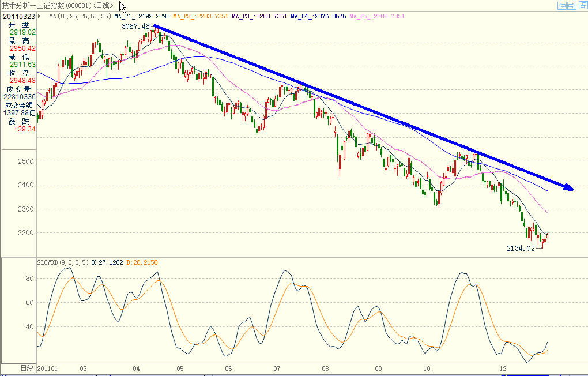588x376 pixels.
Task: Click the 最高 label
Action: point(19,41)
